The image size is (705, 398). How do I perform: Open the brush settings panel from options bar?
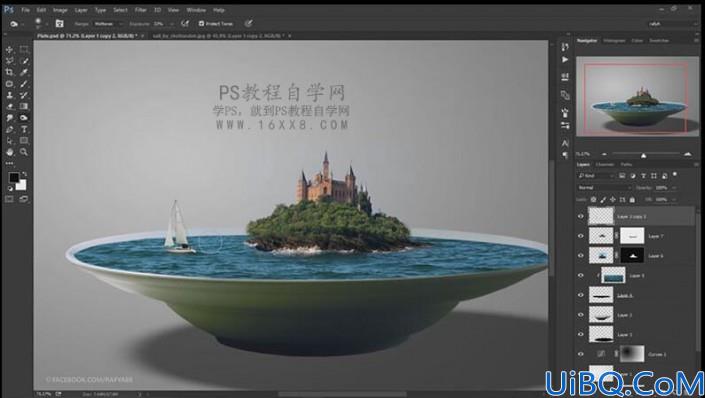[x=59, y=23]
